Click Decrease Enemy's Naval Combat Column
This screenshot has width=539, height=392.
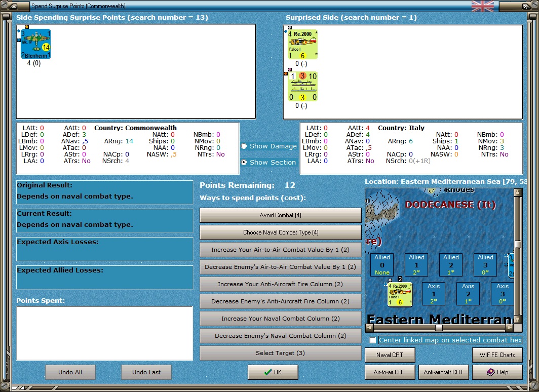point(280,336)
